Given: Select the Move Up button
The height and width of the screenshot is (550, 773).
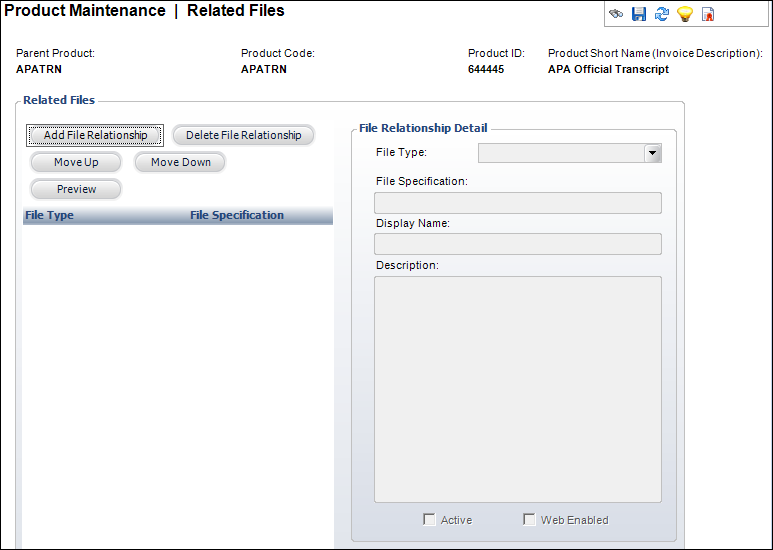Looking at the screenshot, I should [76, 162].
